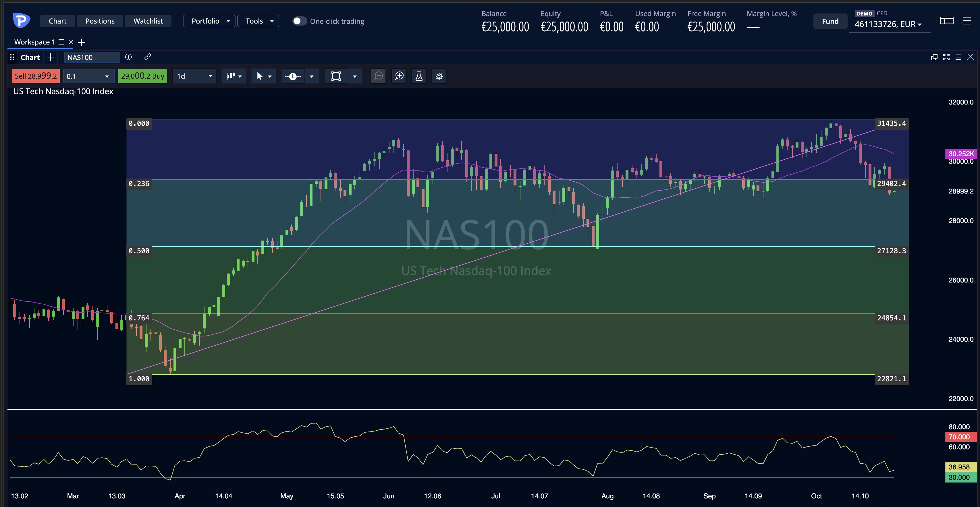
Task: Expand the line study tools dropdown arrow
Action: pos(312,76)
